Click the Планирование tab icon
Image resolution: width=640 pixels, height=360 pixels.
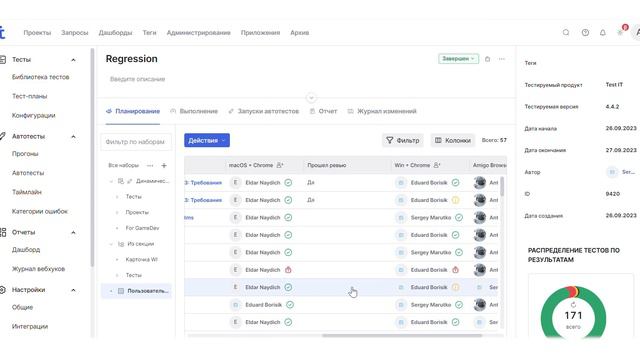click(x=109, y=111)
